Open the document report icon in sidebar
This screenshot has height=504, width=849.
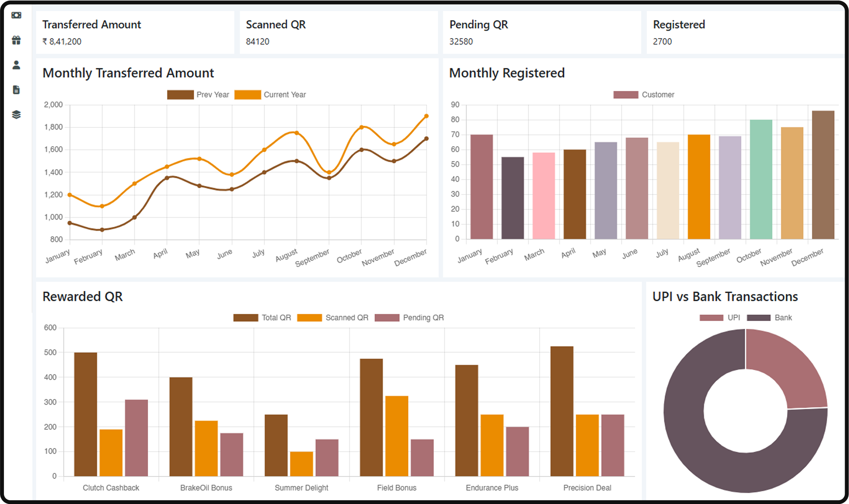[x=16, y=90]
